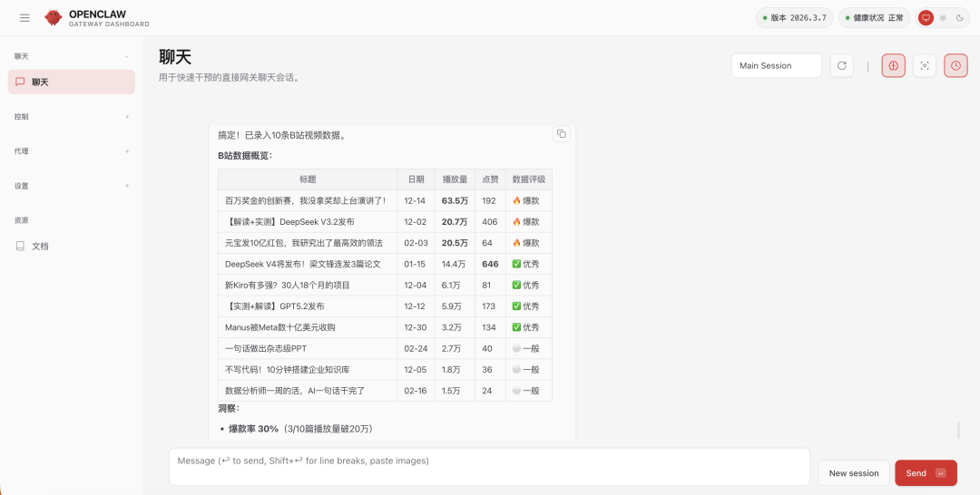Switch to light theme sun icon

[x=943, y=17]
